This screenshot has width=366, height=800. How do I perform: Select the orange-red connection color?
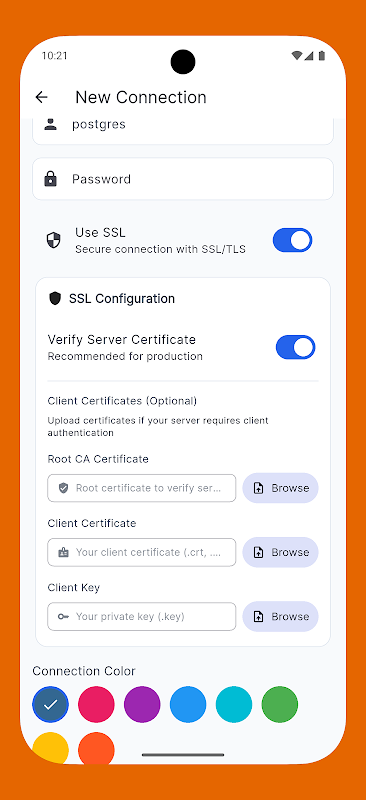click(96, 748)
